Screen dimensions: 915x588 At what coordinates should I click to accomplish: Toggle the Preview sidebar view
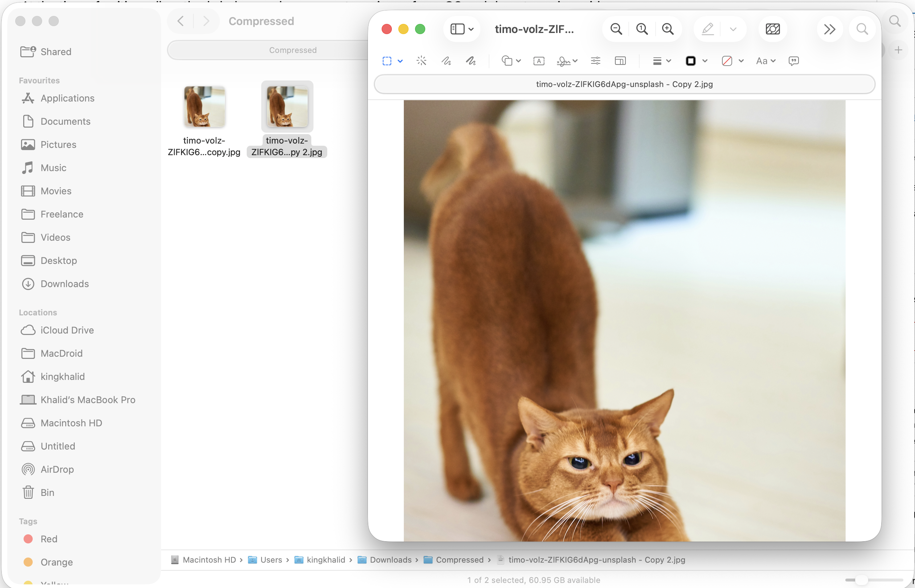457,29
